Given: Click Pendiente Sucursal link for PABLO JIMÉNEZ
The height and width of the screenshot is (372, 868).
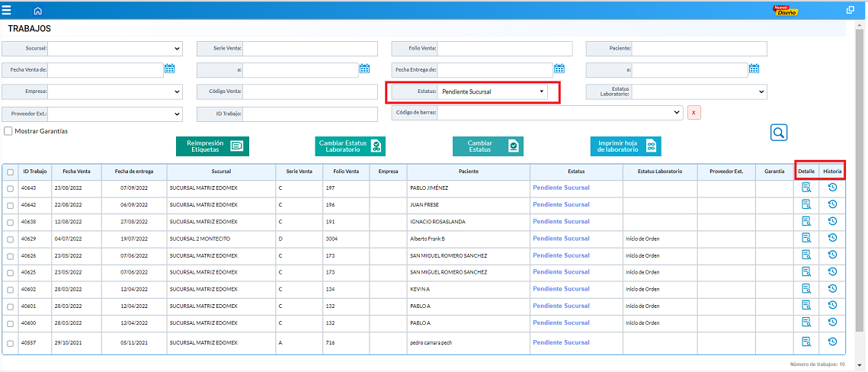Looking at the screenshot, I should [x=562, y=188].
